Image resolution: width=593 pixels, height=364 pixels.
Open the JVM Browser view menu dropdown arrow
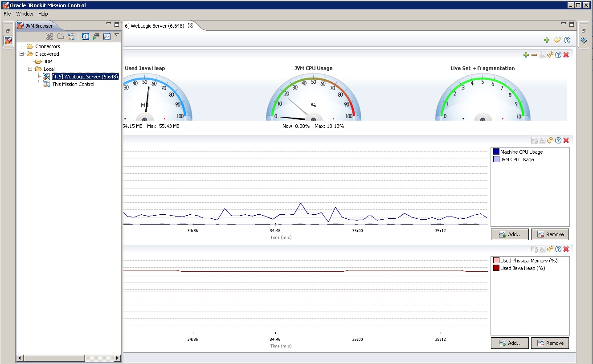(x=117, y=35)
